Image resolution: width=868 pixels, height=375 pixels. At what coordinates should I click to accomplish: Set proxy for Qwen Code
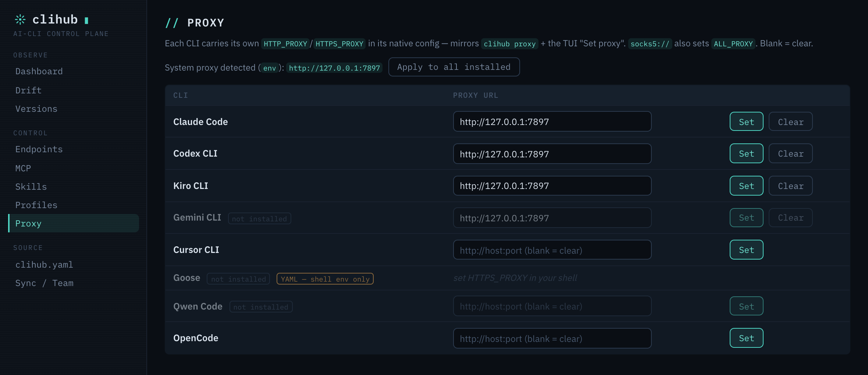point(746,306)
